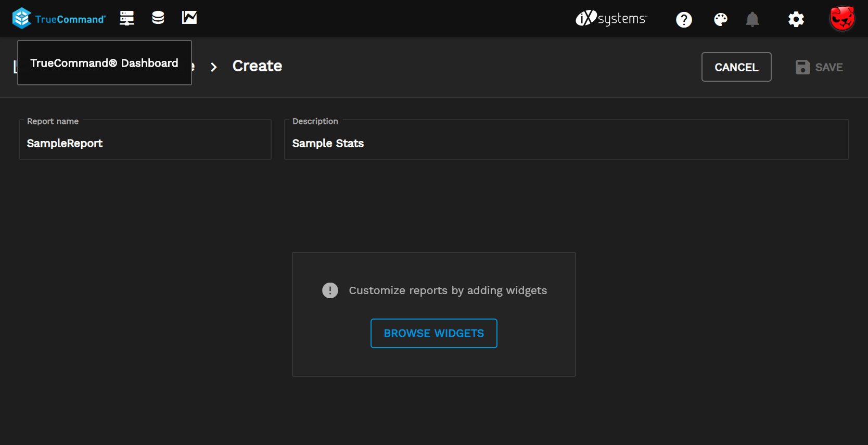The height and width of the screenshot is (445, 868).
Task: Focus the Report name field
Action: click(x=145, y=143)
